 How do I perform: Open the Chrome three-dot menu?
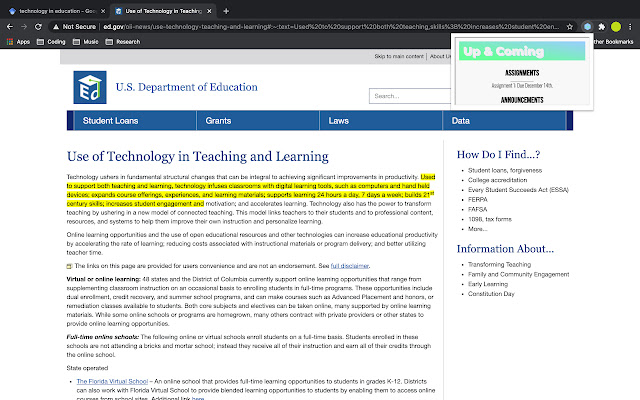coord(630,27)
